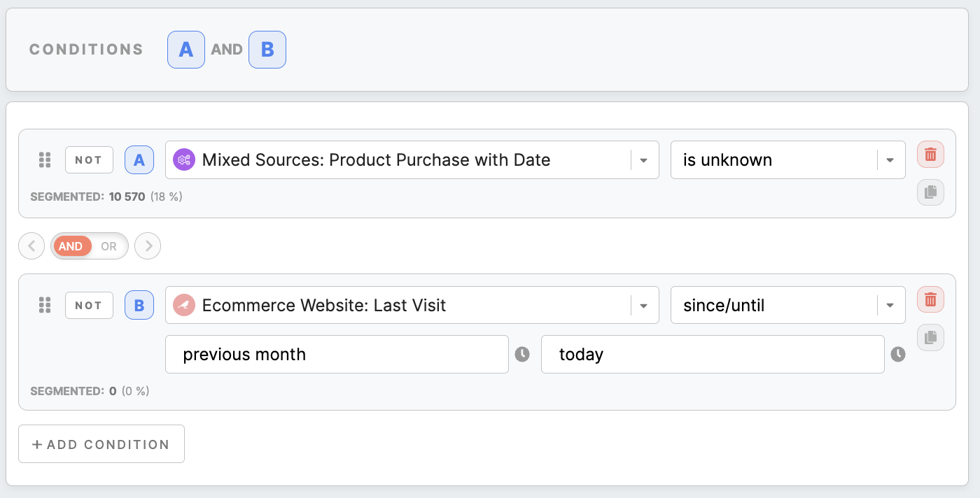Toggle NOT for condition A

click(x=89, y=160)
